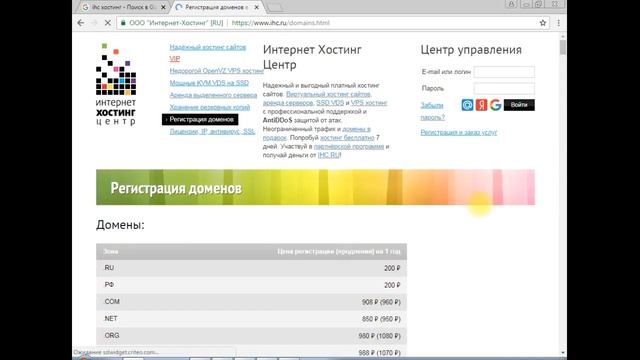Click the Интернет Хостинг Центр logo
The width and height of the screenshot is (640, 360).
[116, 84]
